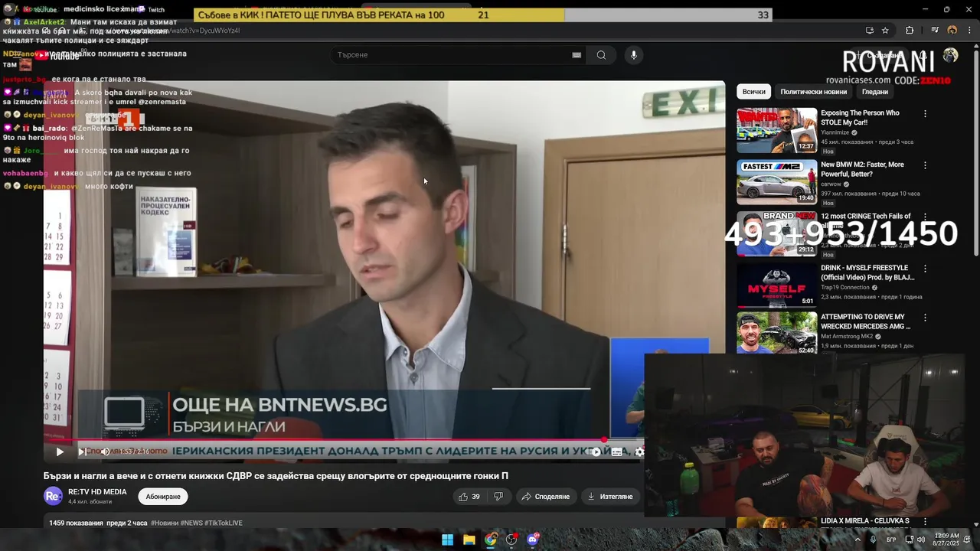Bookmark this page with the star icon
Image resolution: width=980 pixels, height=551 pixels.
[x=885, y=31]
